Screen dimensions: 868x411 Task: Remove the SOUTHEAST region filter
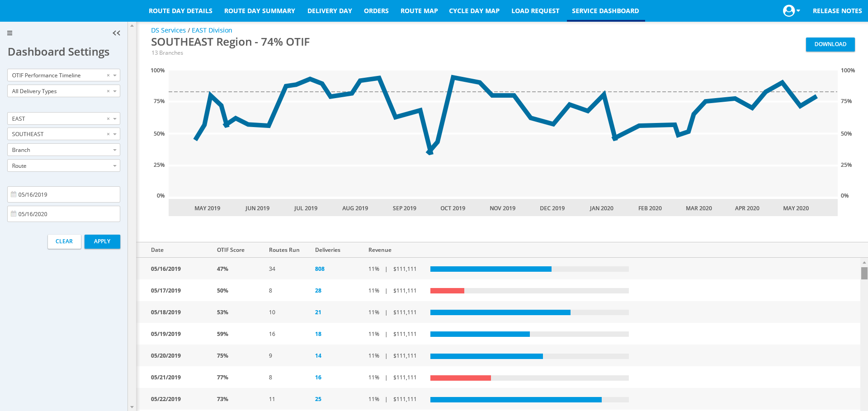tap(108, 134)
